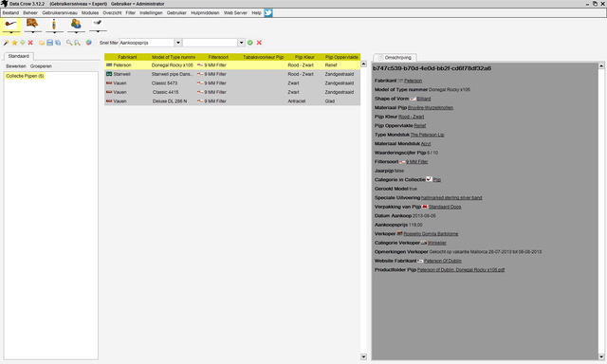Expand dropdown arrow under bottle module
This screenshot has width=607, height=364.
click(x=54, y=31)
